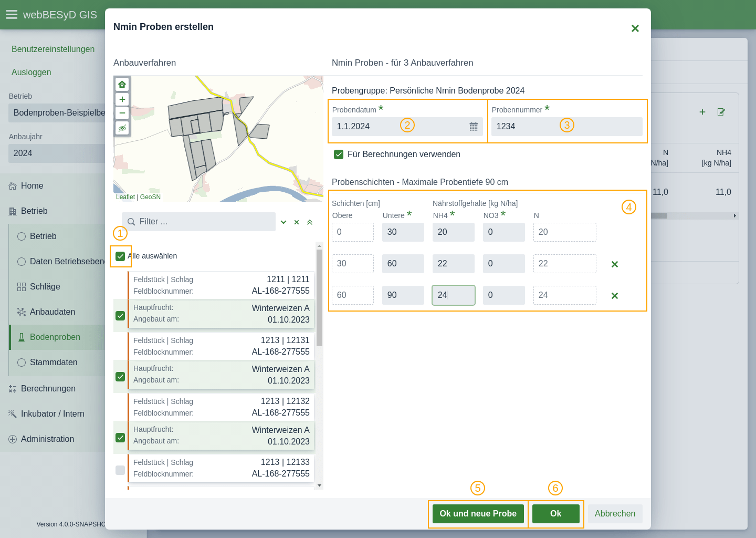Click the Anbauverfahren list scrollbar thumb
This screenshot has height=538, width=756.
click(319, 297)
